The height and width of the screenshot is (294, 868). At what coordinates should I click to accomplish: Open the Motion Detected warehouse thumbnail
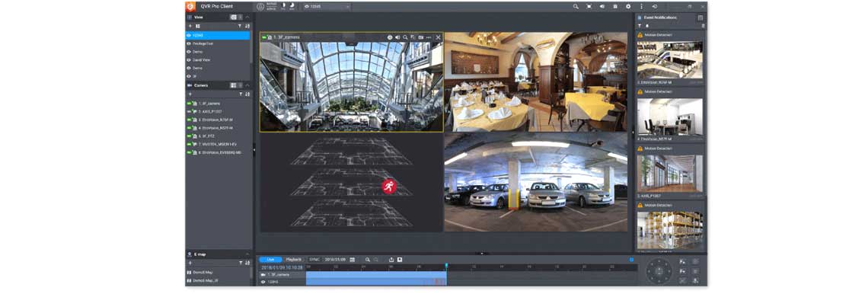coord(670,230)
